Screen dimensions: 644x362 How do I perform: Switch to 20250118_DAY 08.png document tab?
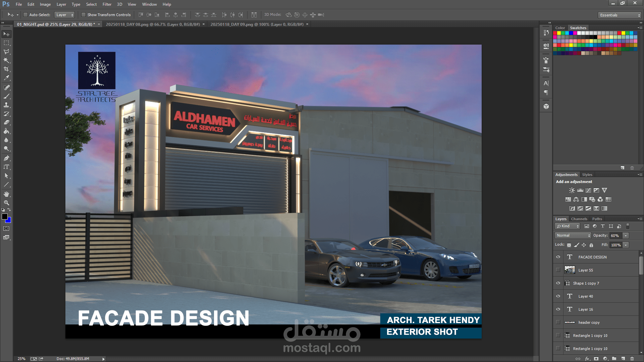[153, 24]
